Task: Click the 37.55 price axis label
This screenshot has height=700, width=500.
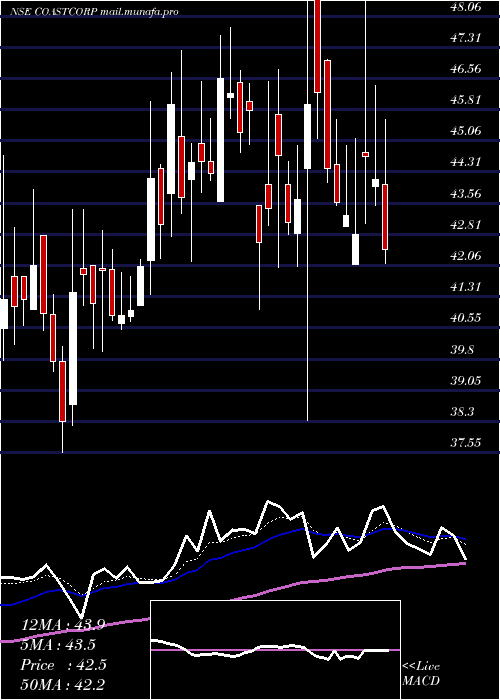Action: pyautogui.click(x=466, y=443)
